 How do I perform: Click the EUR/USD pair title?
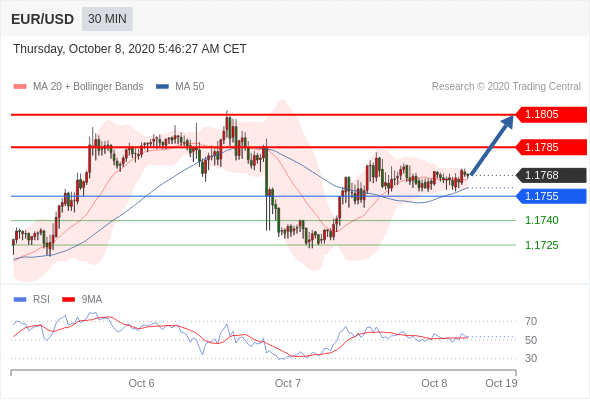point(43,19)
